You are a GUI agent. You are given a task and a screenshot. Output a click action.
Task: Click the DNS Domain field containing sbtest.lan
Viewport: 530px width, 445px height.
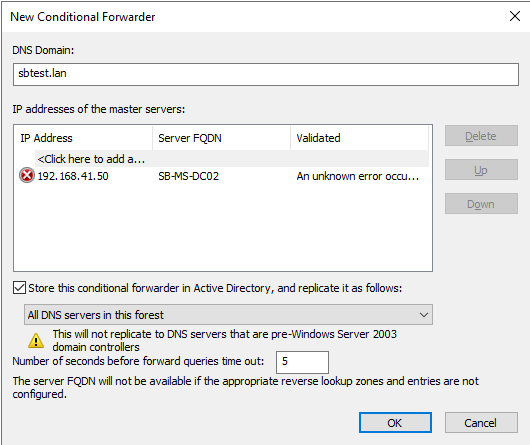(266, 74)
